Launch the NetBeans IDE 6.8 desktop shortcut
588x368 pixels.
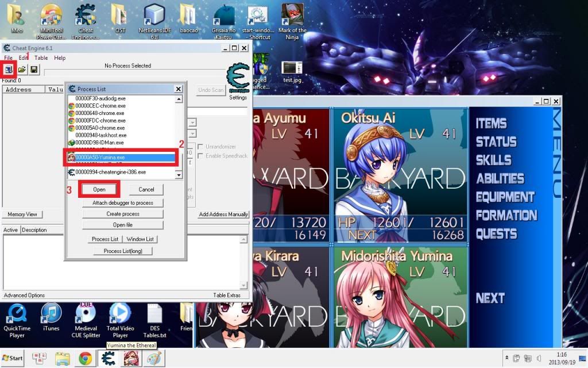pyautogui.click(x=154, y=22)
